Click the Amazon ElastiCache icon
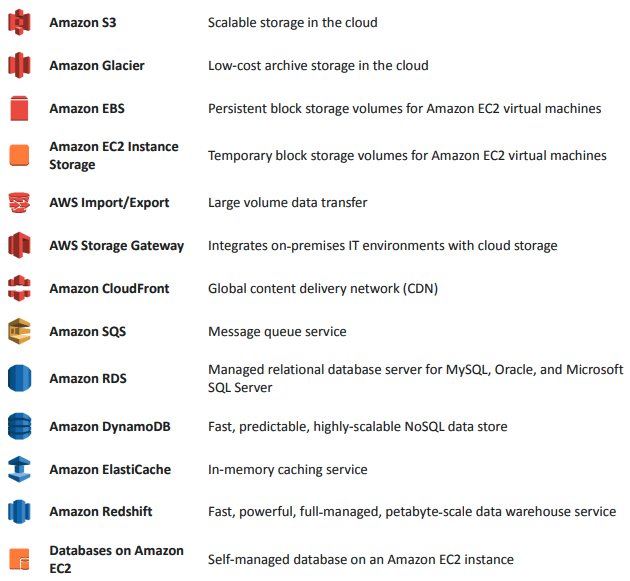The height and width of the screenshot is (581, 630). (x=20, y=469)
